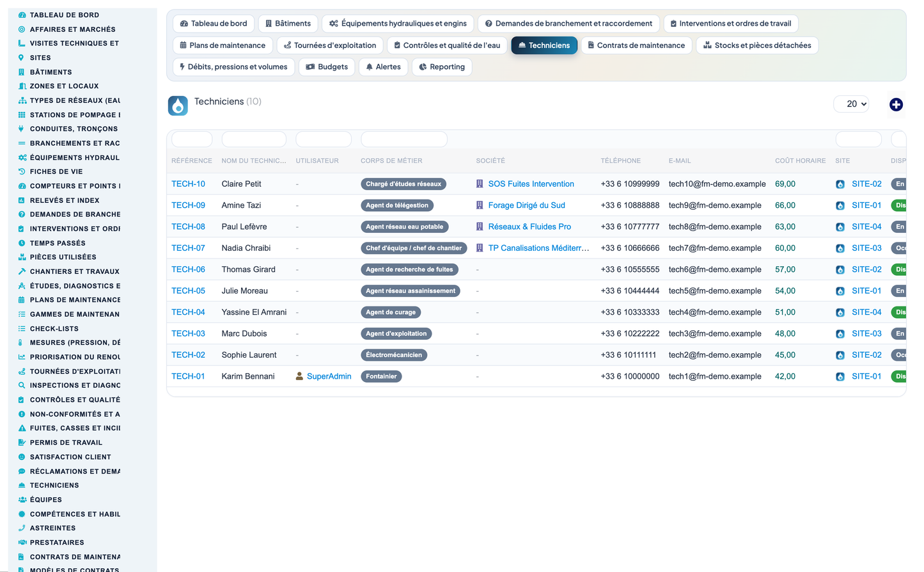Viewport: 924px width, 572px height.
Task: Open the Forage Dirigé du Sud link
Action: 526,205
